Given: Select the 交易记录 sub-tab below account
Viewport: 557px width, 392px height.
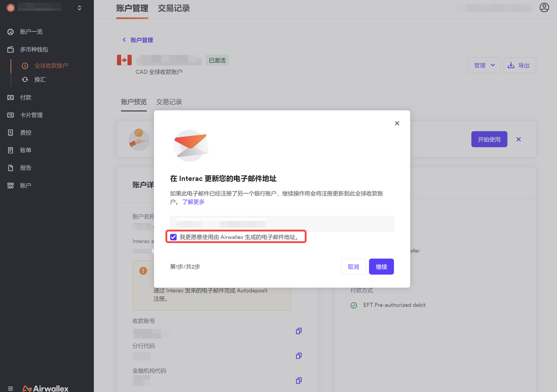Looking at the screenshot, I should click(x=169, y=102).
